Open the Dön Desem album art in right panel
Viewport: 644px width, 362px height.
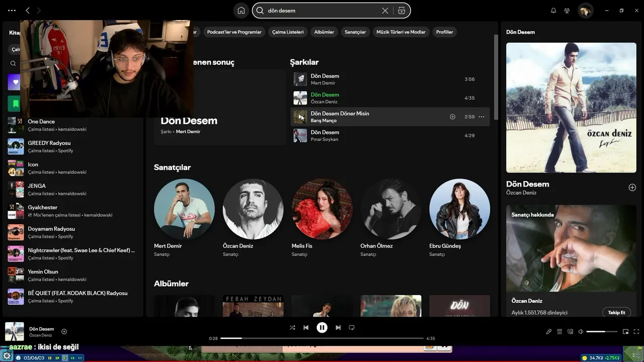tap(571, 108)
